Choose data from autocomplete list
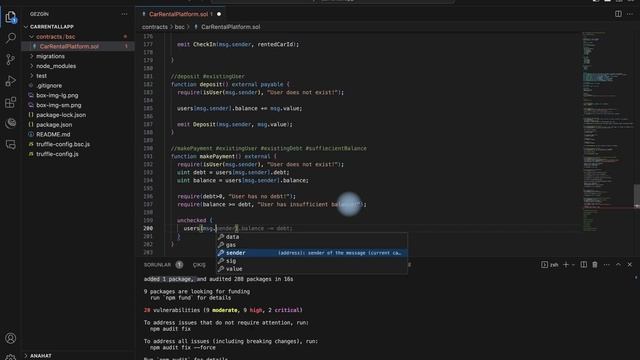Viewport: 640px width, 360px height. (312, 237)
